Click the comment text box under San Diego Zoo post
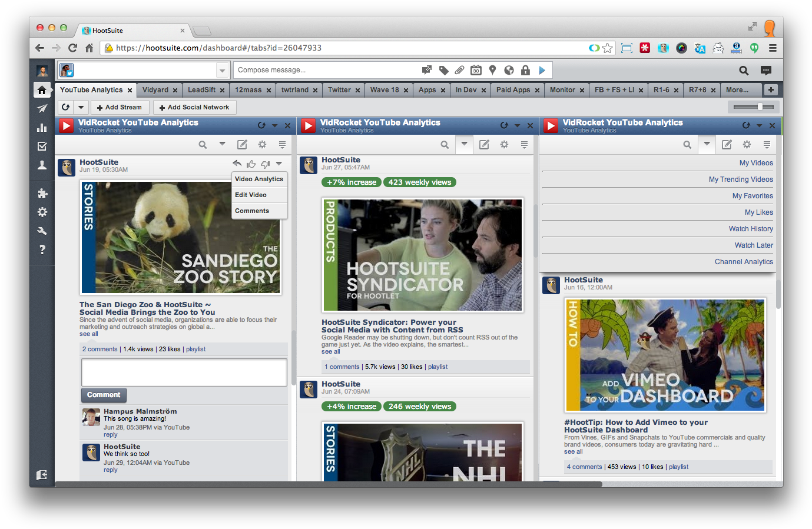The width and height of the screenshot is (812, 529). point(184,372)
